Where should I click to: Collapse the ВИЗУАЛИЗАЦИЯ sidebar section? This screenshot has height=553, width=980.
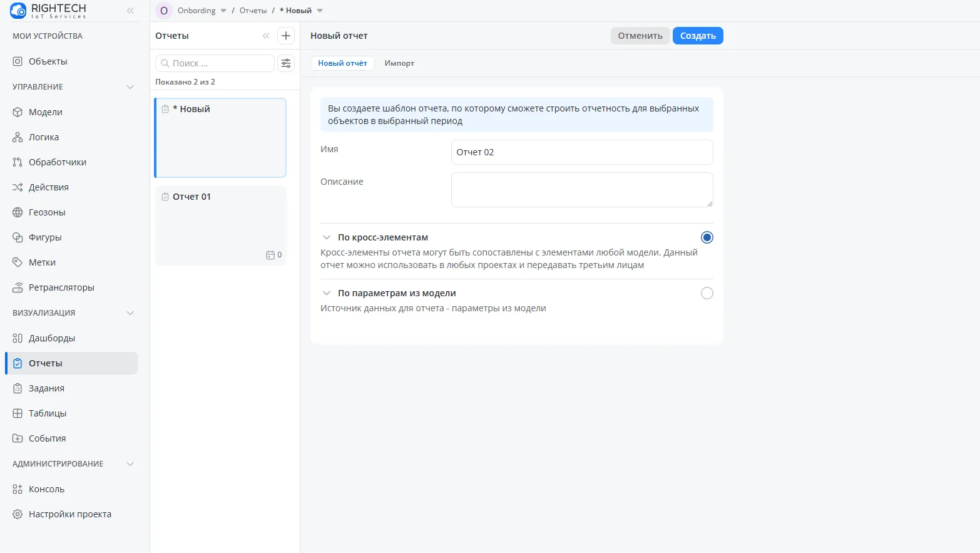coord(130,313)
